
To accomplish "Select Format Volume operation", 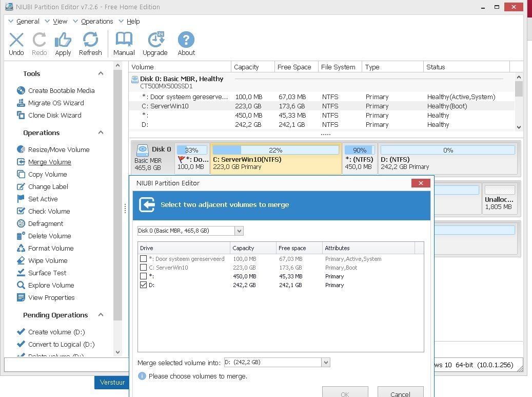I will pyautogui.click(x=51, y=248).
